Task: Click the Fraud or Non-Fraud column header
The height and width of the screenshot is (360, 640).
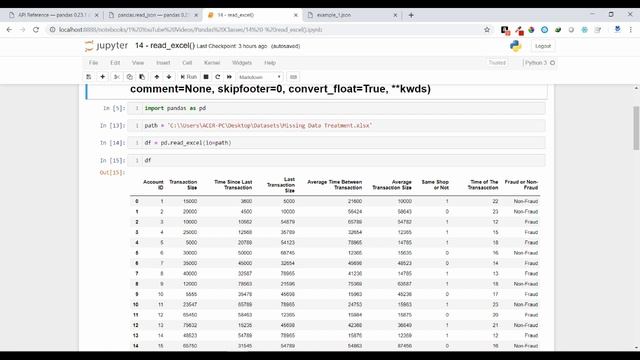Action: [521, 185]
